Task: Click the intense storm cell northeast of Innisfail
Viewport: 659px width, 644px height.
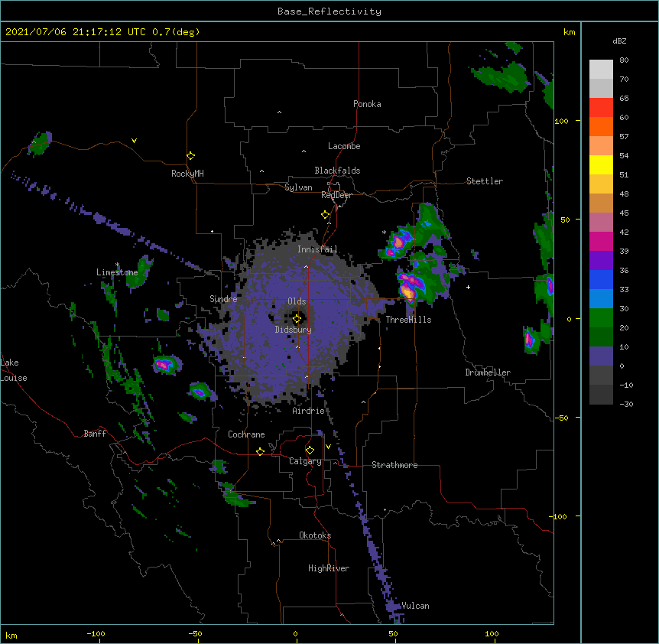Action: (x=399, y=242)
